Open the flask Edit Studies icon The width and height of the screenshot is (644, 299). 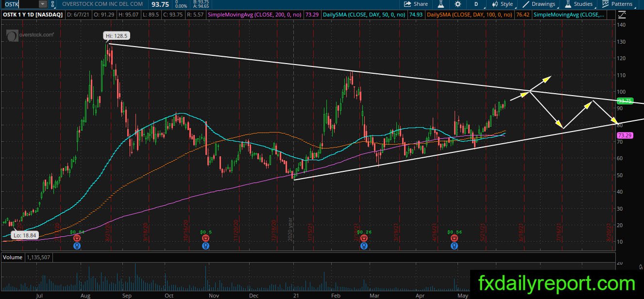(441, 4)
